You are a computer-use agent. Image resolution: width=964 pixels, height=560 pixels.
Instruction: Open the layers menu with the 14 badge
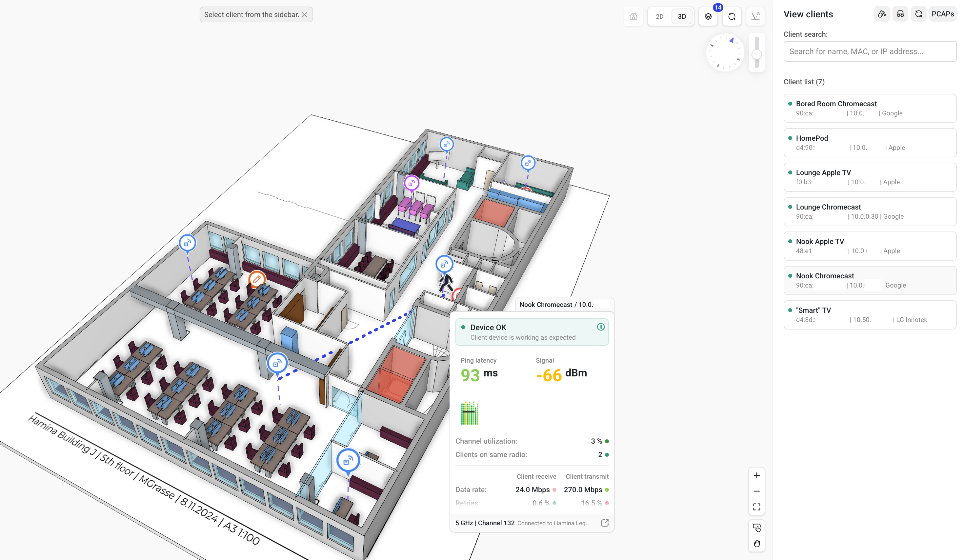pos(708,16)
